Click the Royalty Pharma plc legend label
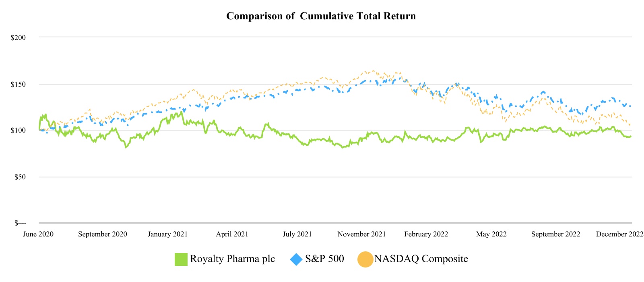The image size is (644, 282). [232, 259]
